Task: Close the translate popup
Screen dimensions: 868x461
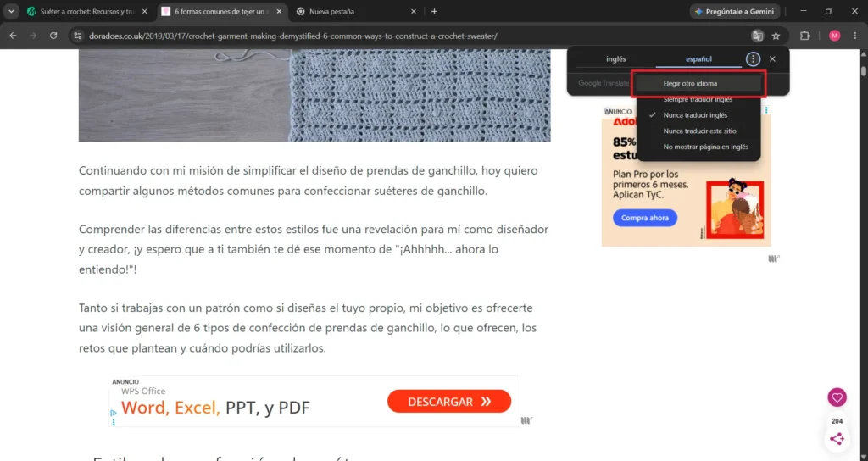Action: pos(772,58)
